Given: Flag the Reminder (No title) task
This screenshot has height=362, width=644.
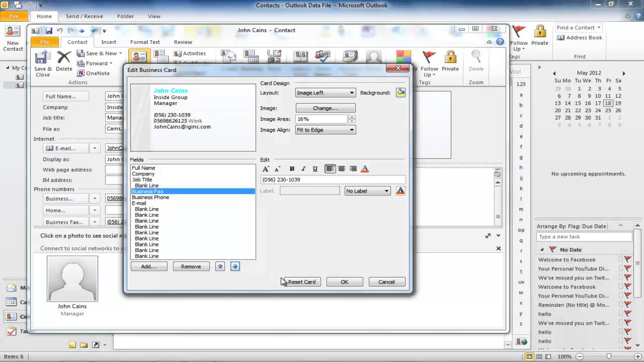Looking at the screenshot, I should coord(628,305).
